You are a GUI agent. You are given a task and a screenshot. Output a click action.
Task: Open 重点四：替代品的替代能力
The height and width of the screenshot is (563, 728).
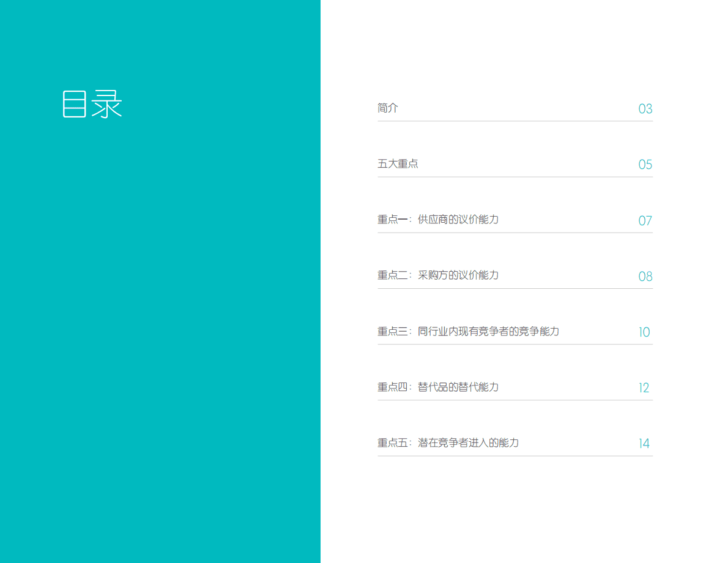[x=439, y=387]
